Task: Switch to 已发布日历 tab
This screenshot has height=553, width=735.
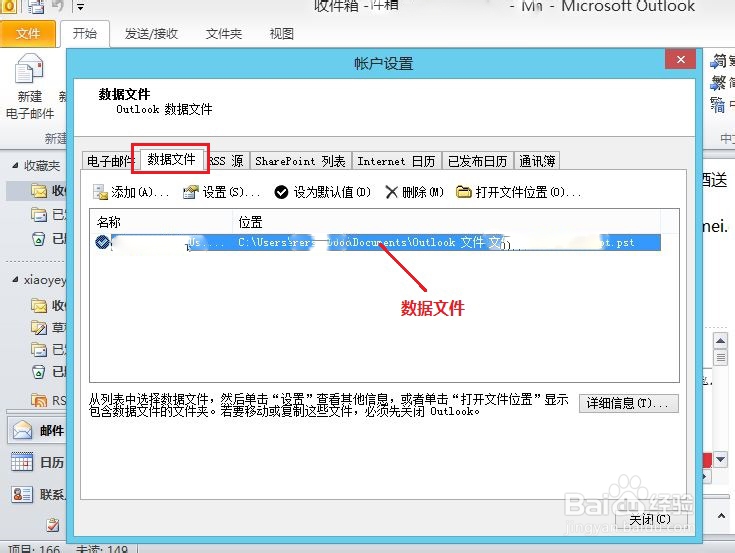Action: pyautogui.click(x=477, y=161)
